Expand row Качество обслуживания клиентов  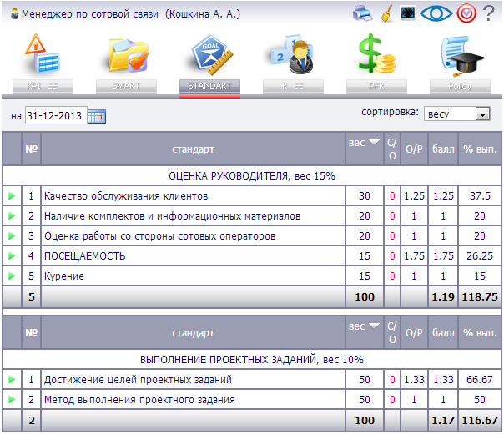click(12, 196)
